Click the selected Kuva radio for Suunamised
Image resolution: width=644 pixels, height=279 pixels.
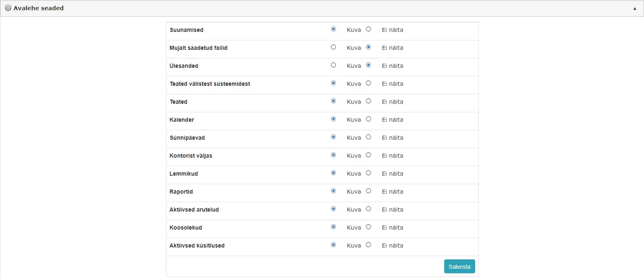click(x=333, y=29)
